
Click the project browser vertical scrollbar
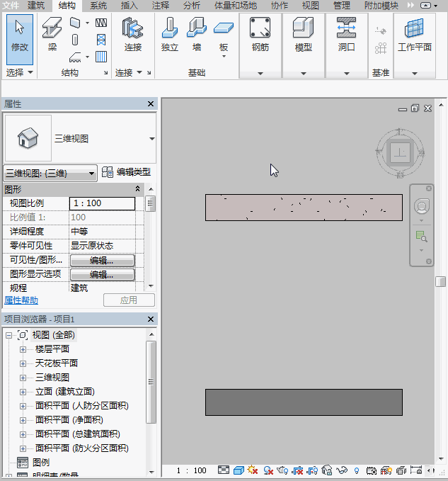tap(151, 383)
